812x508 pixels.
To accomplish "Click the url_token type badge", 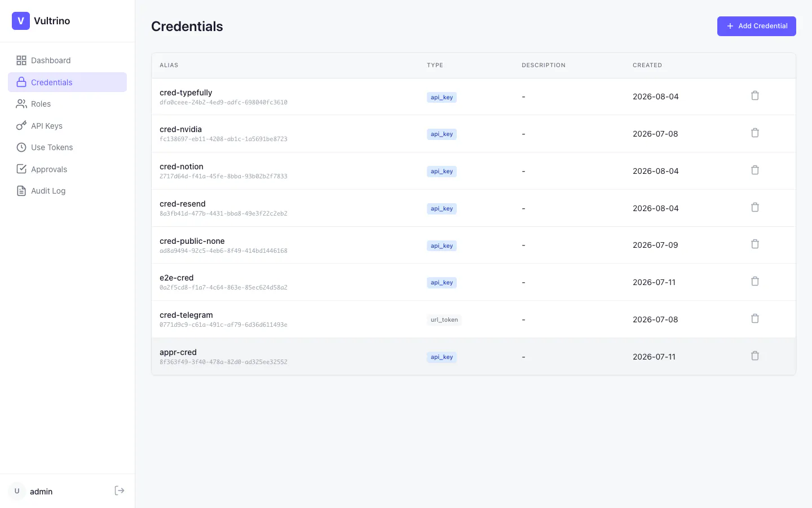I will (x=444, y=320).
